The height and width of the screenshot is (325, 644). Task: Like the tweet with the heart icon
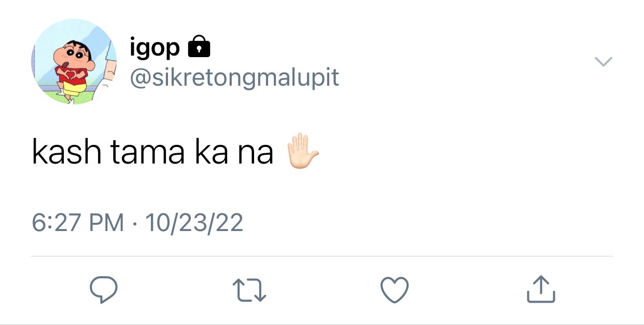395,290
